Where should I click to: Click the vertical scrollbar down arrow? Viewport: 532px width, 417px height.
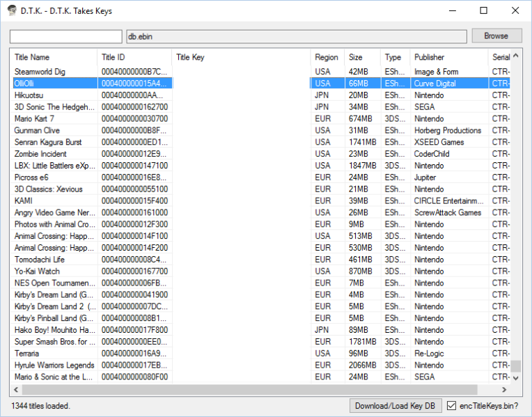coord(516,378)
